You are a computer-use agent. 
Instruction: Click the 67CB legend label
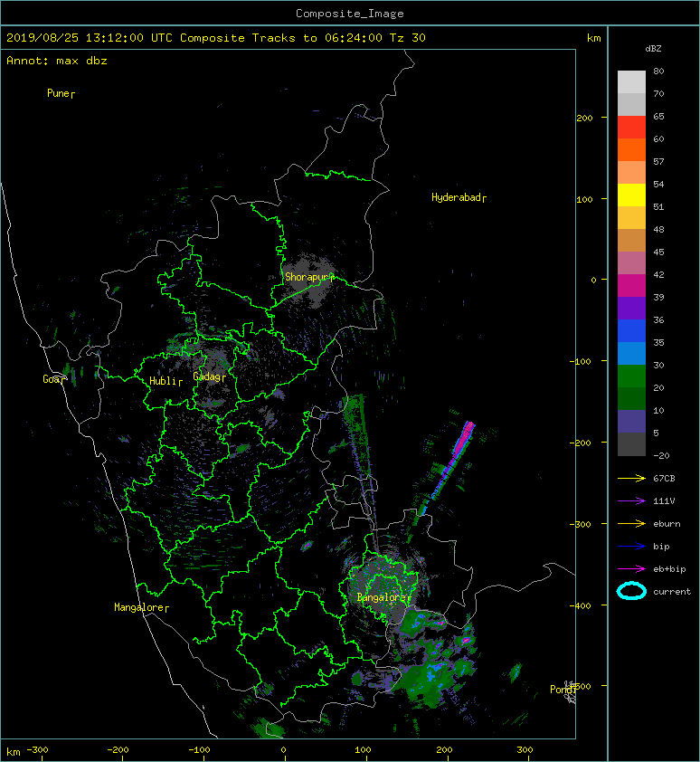click(664, 479)
